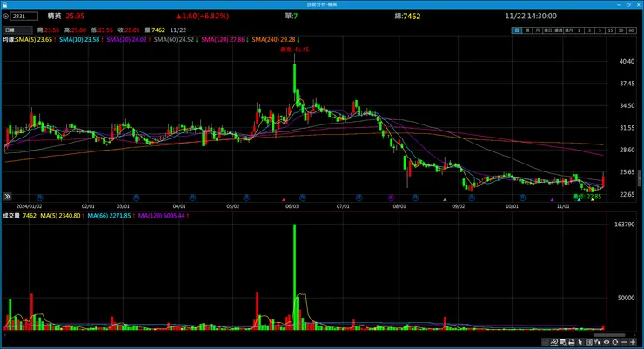The width and height of the screenshot is (644, 349).
Task: Click the timestamp 11/22 14:30:00
Action: 531,17
